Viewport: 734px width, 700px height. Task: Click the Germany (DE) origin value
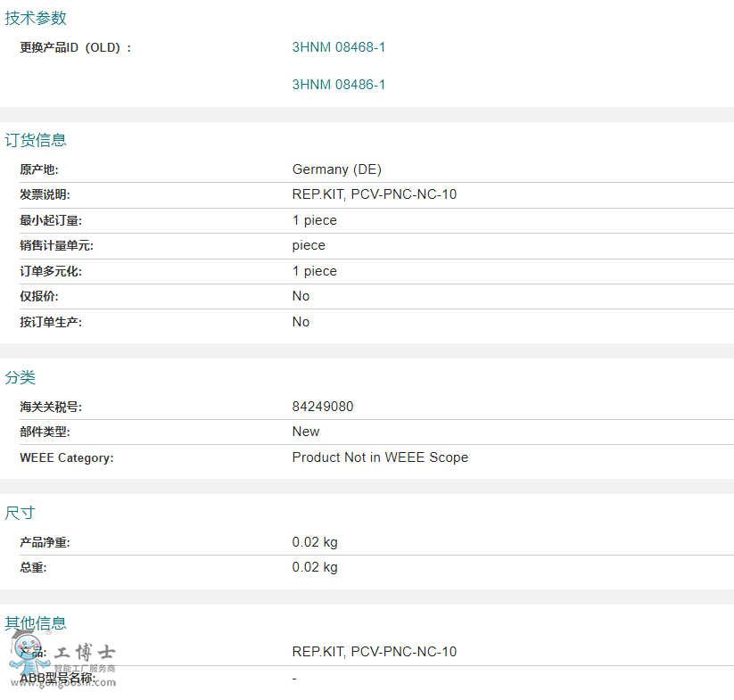(336, 169)
